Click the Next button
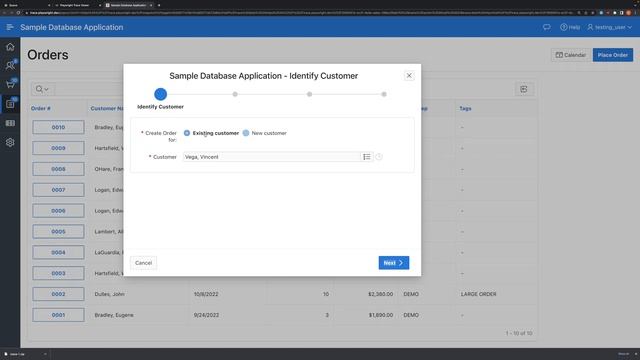Viewport: 640px width, 360px height. pyautogui.click(x=393, y=263)
